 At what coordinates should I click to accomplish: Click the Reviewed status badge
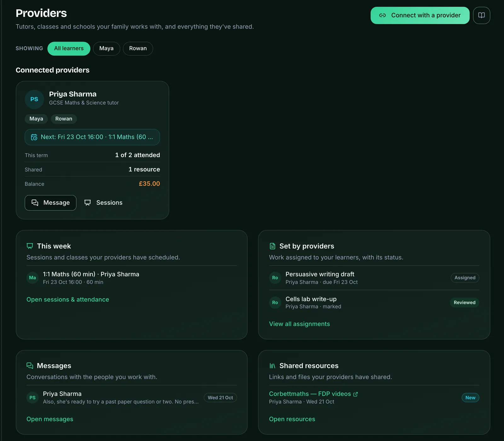(x=465, y=302)
